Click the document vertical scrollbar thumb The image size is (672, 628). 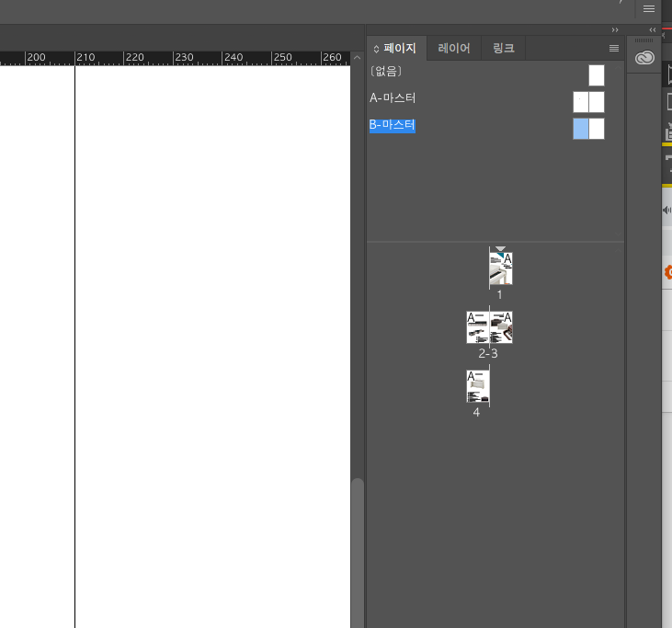(357, 553)
